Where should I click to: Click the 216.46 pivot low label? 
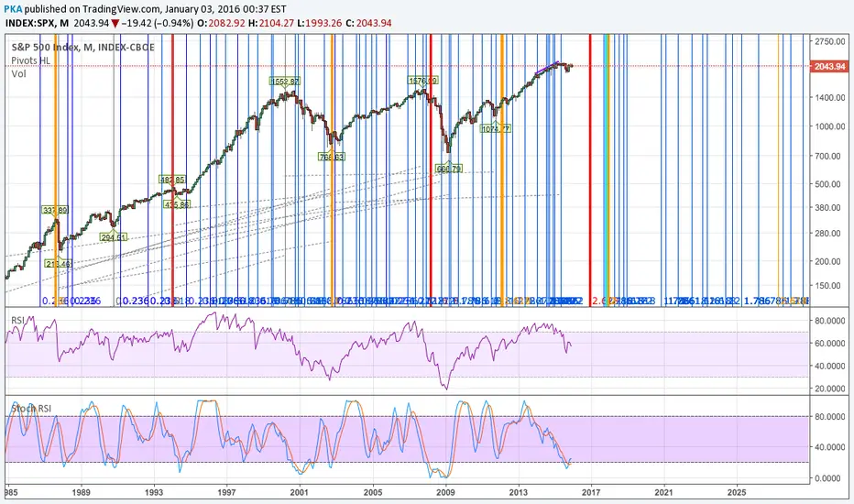click(59, 264)
